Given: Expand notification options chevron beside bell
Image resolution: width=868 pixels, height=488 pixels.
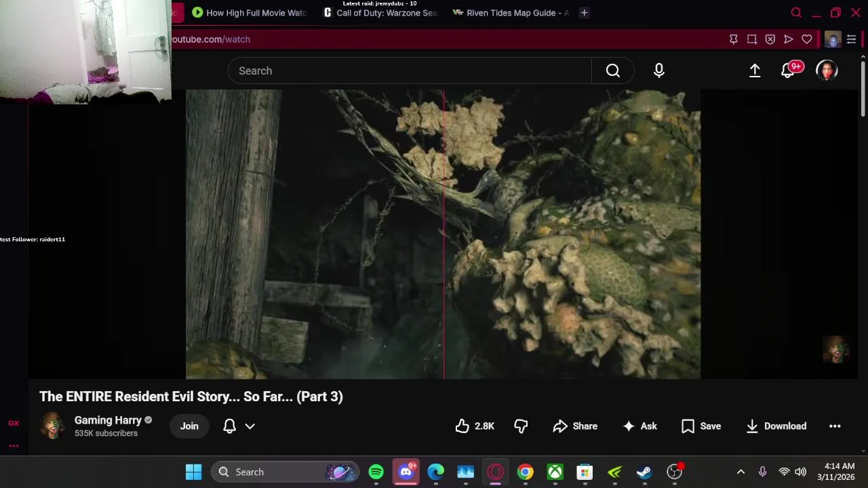Looking at the screenshot, I should 250,426.
